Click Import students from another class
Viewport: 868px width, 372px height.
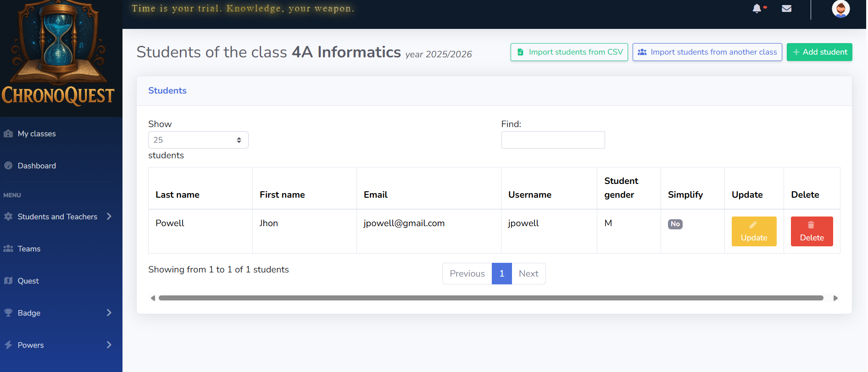click(x=707, y=52)
